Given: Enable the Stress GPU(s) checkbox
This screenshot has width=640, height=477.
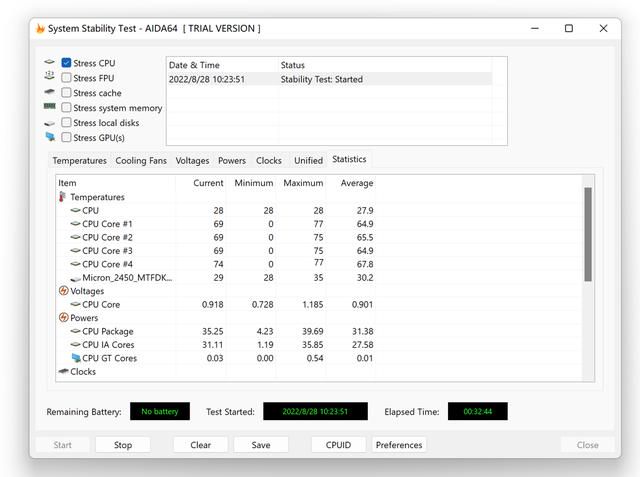Looking at the screenshot, I should tap(66, 138).
